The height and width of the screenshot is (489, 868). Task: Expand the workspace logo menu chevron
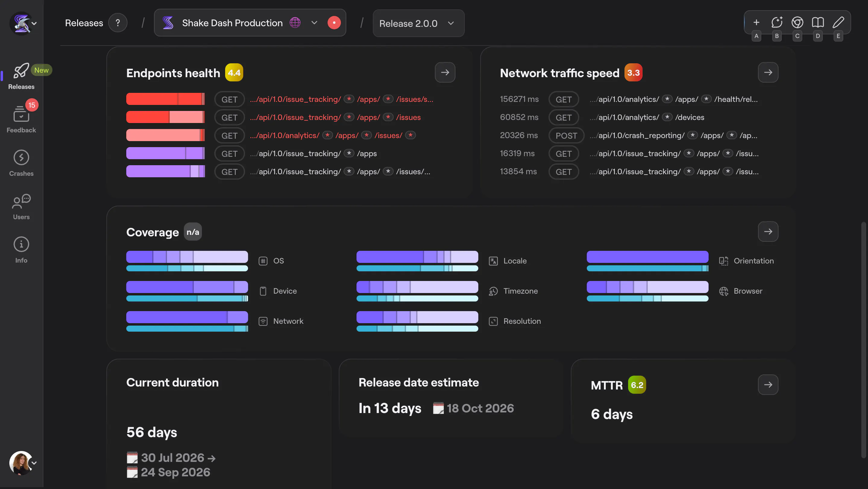coord(34,23)
